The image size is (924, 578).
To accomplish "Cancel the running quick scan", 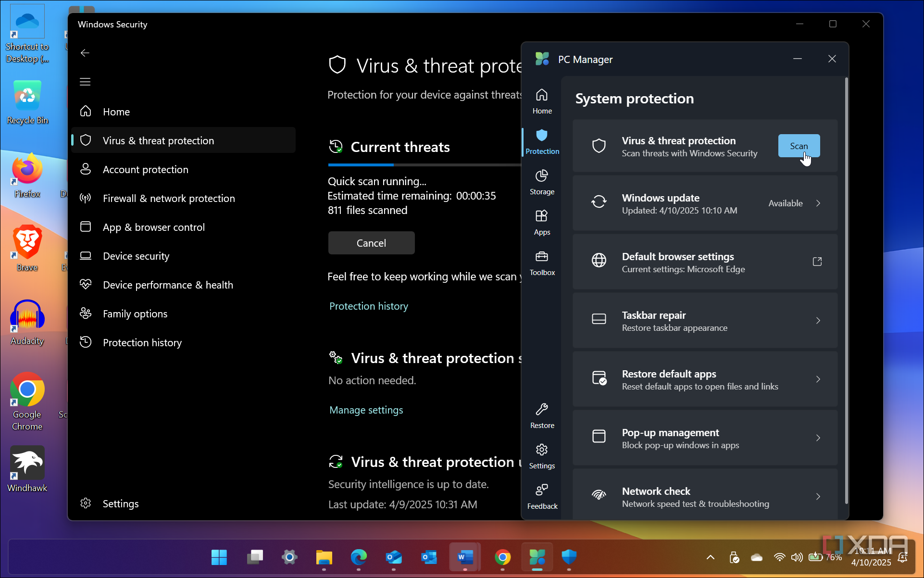I will 371,243.
